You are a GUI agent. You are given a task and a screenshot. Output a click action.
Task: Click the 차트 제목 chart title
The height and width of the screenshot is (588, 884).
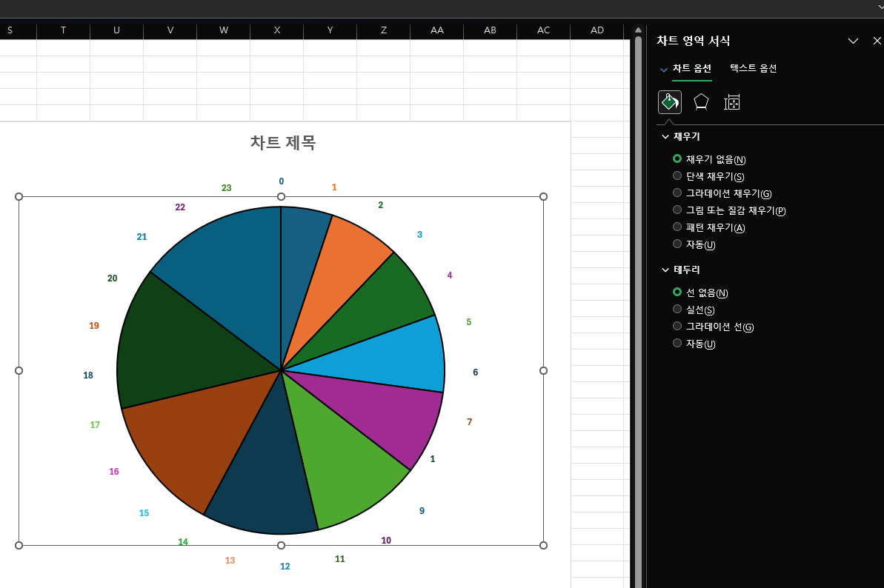(x=283, y=142)
